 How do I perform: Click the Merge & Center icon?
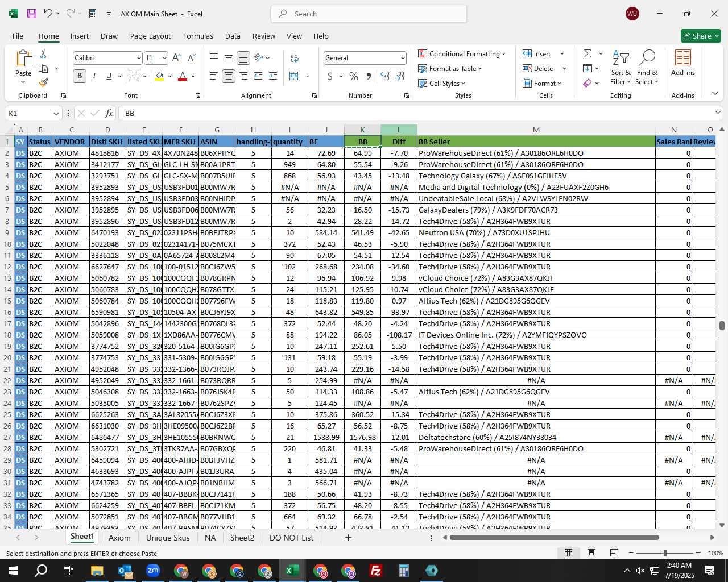pos(294,76)
